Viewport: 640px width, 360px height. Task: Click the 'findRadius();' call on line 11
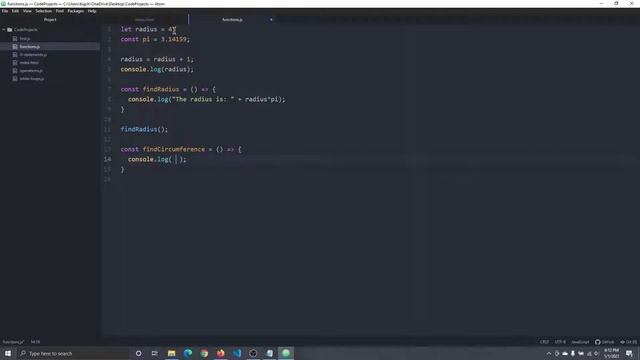[144, 129]
